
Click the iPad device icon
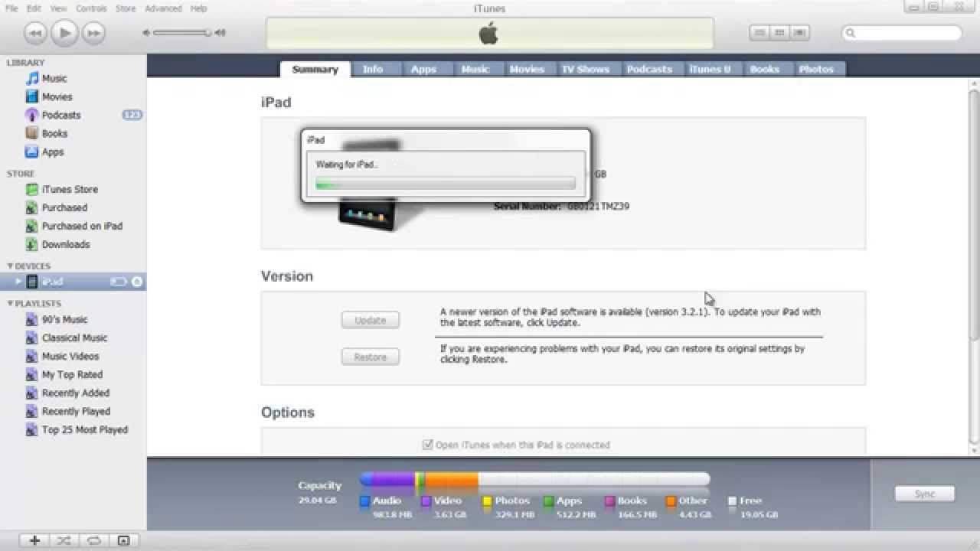coord(32,282)
